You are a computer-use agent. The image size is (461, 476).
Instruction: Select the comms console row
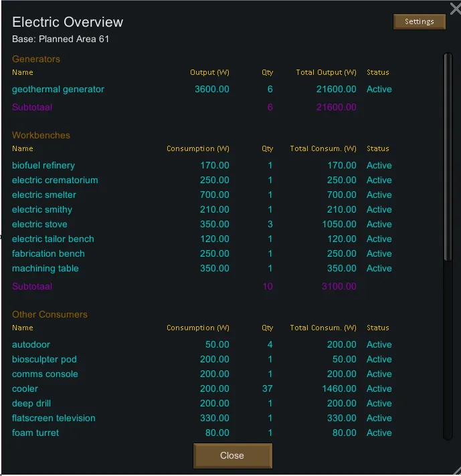pos(45,374)
